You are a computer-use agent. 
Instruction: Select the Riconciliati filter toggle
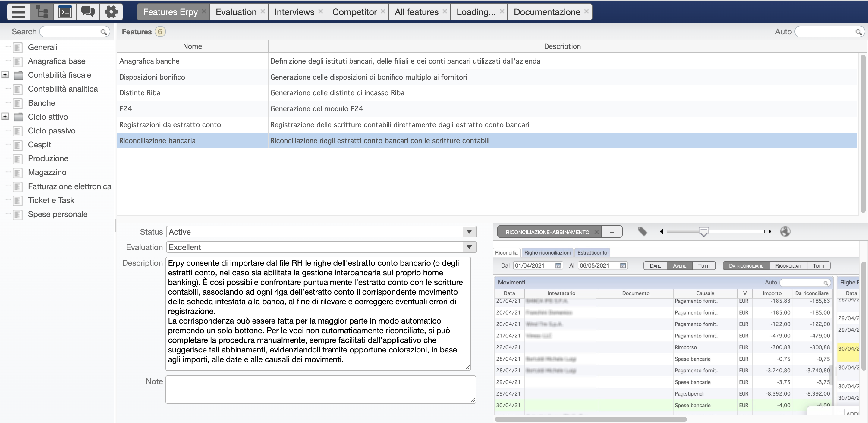coord(788,265)
